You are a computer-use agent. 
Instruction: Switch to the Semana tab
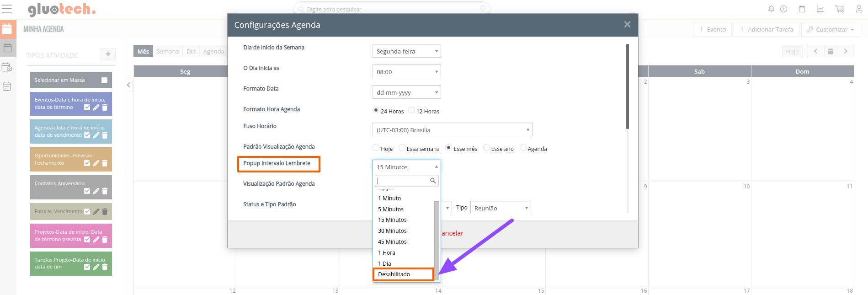(x=167, y=51)
